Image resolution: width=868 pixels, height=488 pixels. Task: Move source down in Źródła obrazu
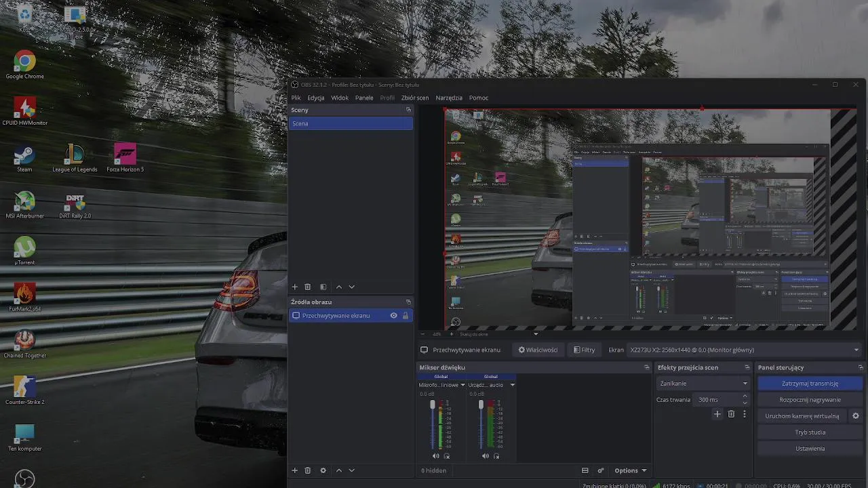(x=351, y=470)
